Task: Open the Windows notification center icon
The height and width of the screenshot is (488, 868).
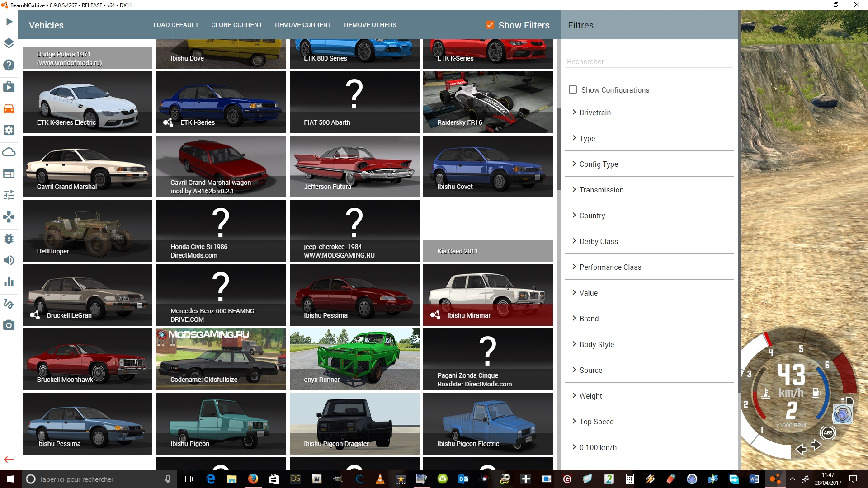Action: (853, 479)
